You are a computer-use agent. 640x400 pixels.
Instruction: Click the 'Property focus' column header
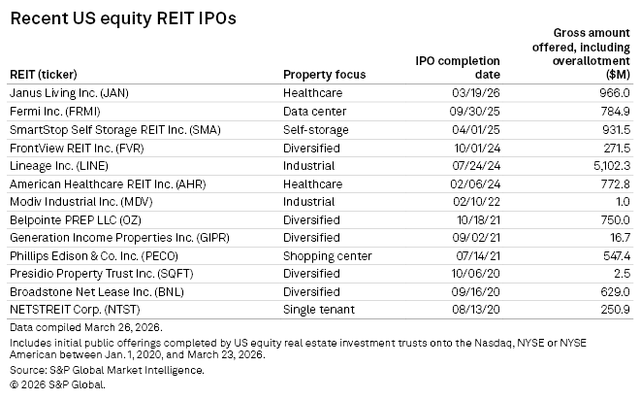click(x=324, y=74)
